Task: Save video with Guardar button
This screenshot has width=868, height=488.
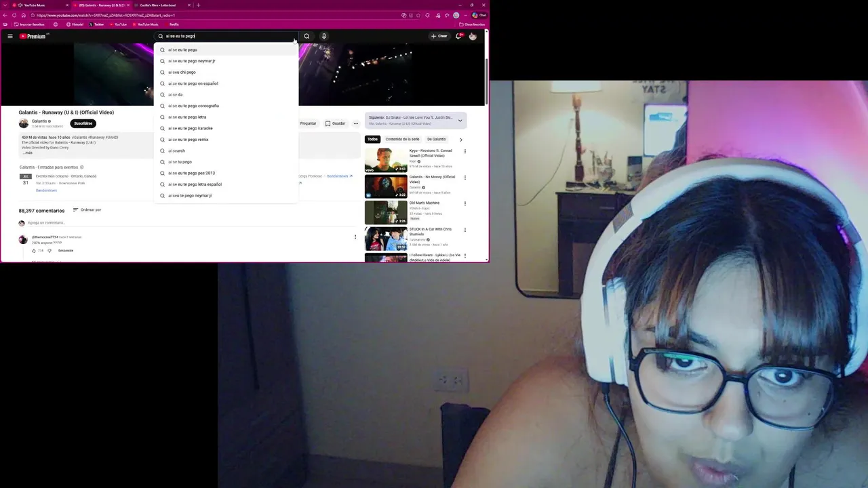Action: [x=335, y=123]
